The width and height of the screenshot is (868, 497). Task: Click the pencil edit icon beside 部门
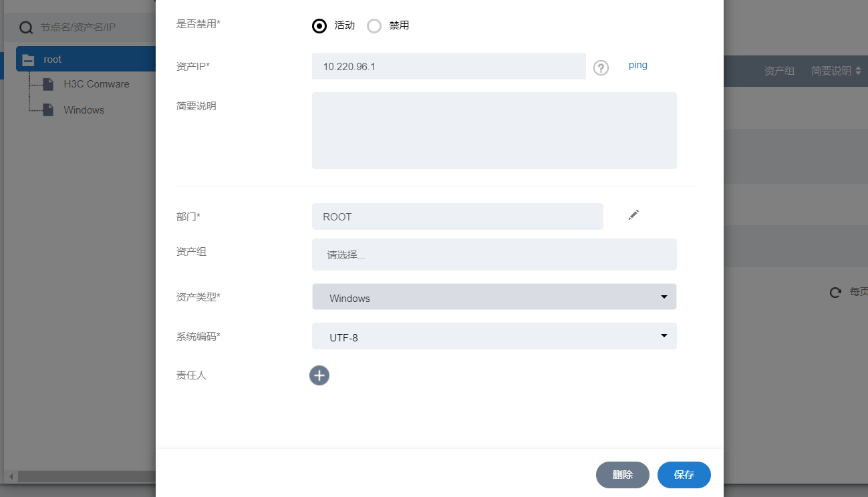pos(633,215)
